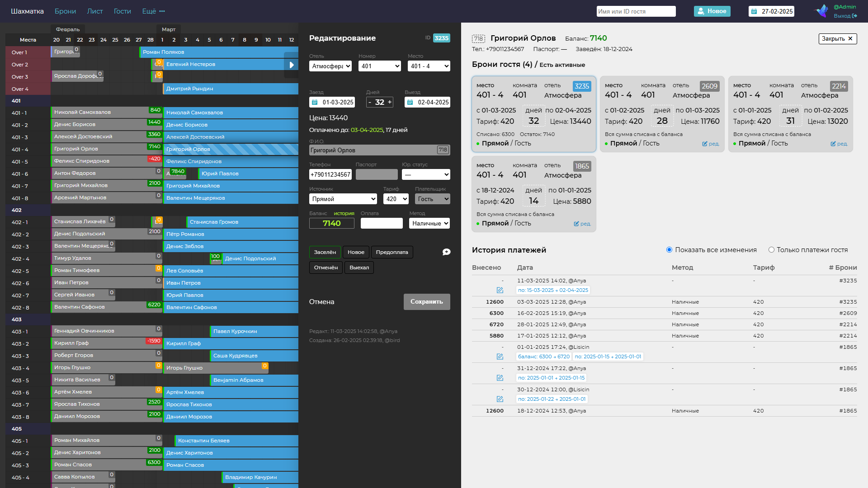Set booking status to Выехал
This screenshot has width=868, height=488.
(359, 267)
